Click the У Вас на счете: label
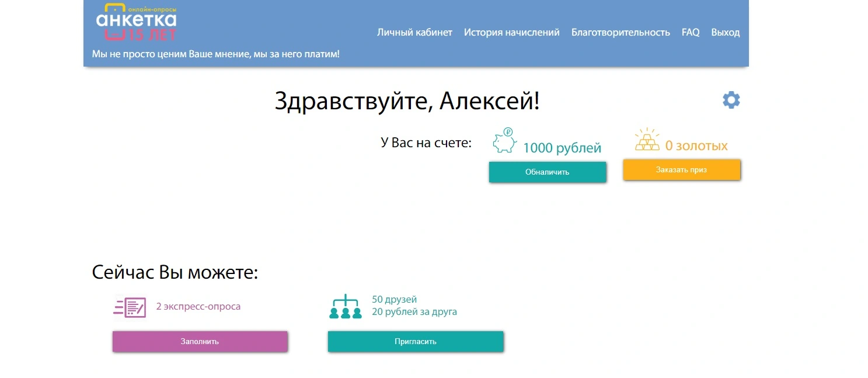The height and width of the screenshot is (378, 868). coord(426,142)
